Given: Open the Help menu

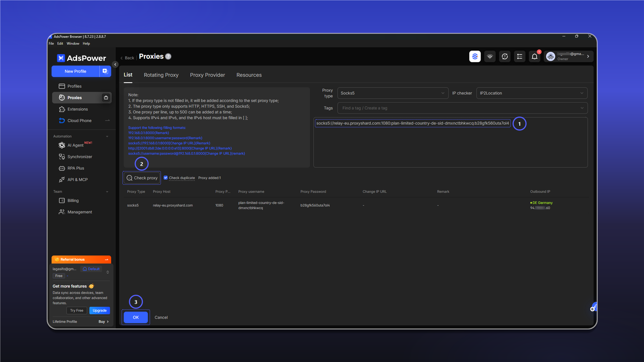Looking at the screenshot, I should click(86, 44).
